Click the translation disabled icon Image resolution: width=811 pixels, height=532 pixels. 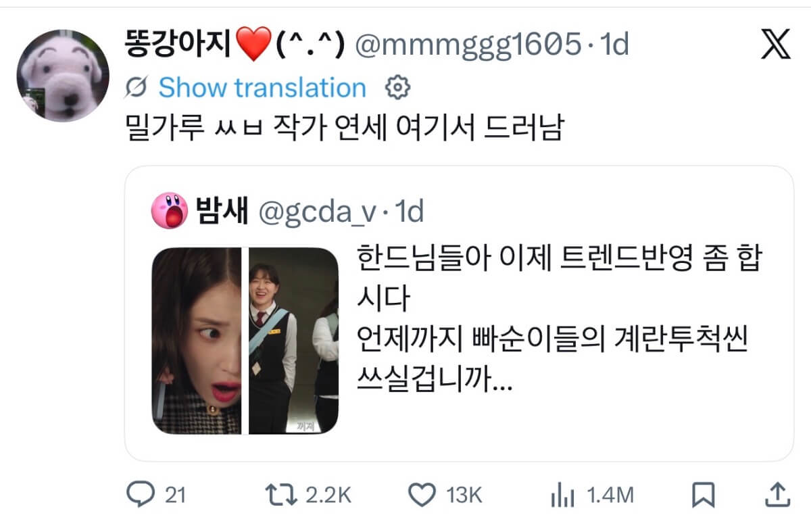pos(137,87)
